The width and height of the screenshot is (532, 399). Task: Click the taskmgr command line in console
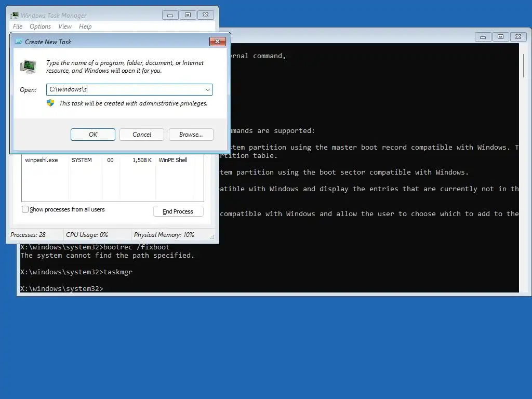point(76,272)
